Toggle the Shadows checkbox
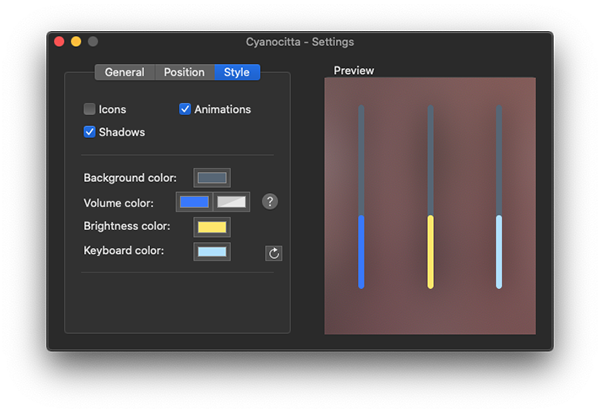The height and width of the screenshot is (413, 600). 89,132
